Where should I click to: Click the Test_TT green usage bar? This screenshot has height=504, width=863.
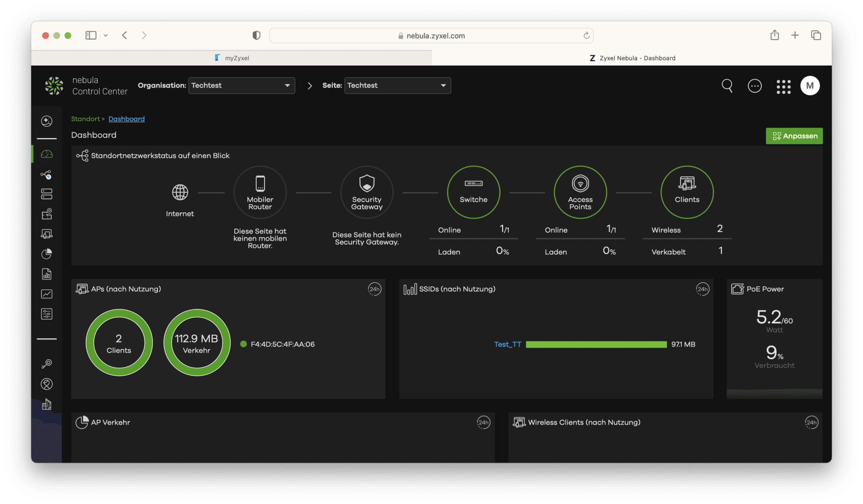point(596,344)
